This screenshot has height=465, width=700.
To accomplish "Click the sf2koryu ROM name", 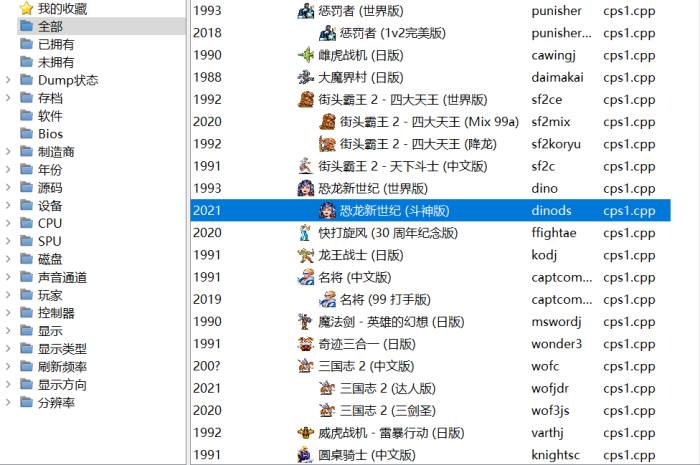I will 556,144.
